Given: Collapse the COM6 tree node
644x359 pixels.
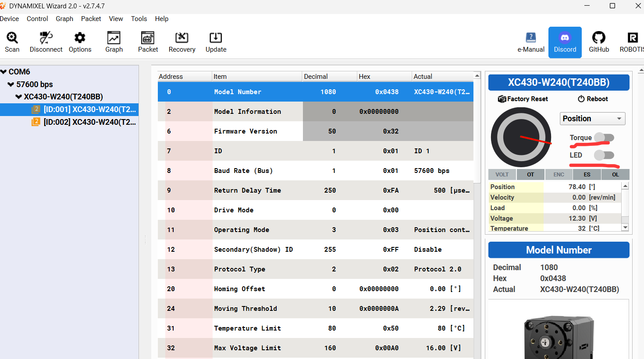Looking at the screenshot, I should (4, 72).
